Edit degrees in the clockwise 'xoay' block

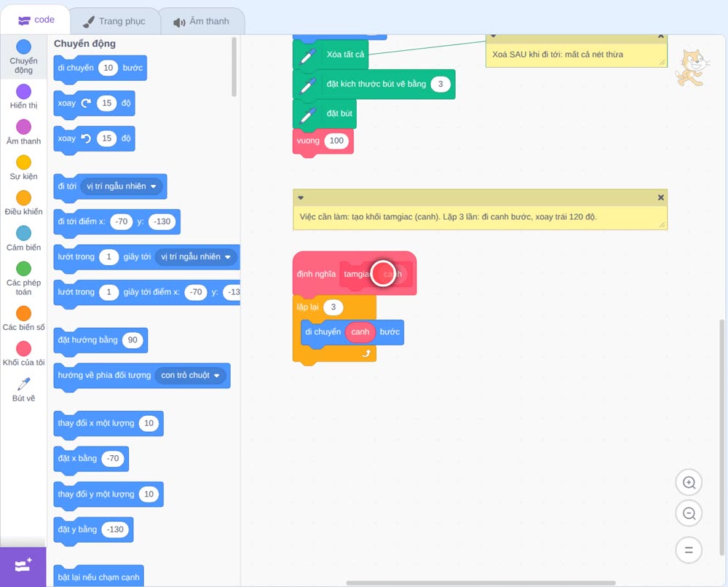click(x=107, y=103)
